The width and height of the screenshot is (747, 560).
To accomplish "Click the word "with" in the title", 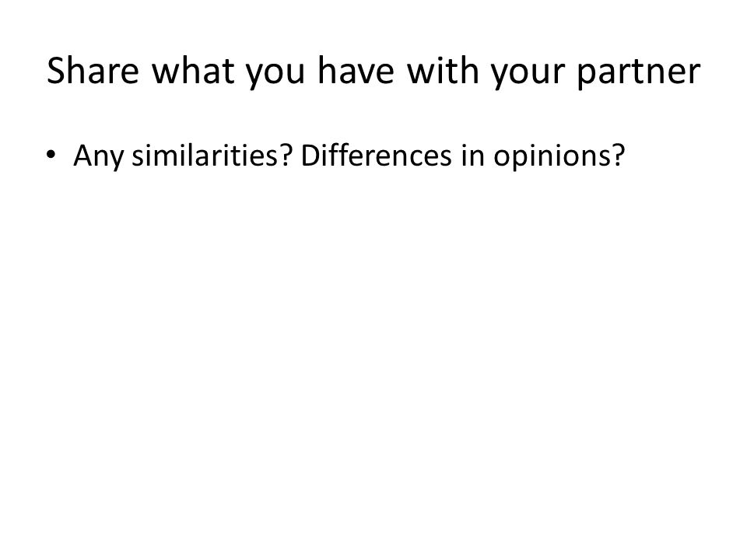I will [443, 71].
